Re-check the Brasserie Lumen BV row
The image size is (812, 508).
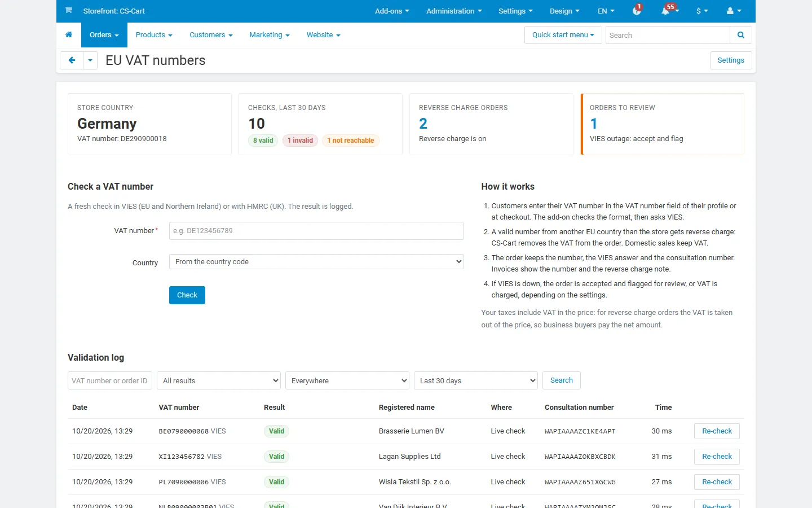pos(717,431)
